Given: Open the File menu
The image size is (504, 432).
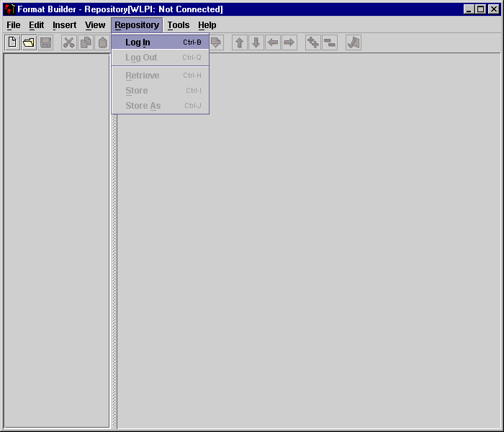Looking at the screenshot, I should click(14, 25).
